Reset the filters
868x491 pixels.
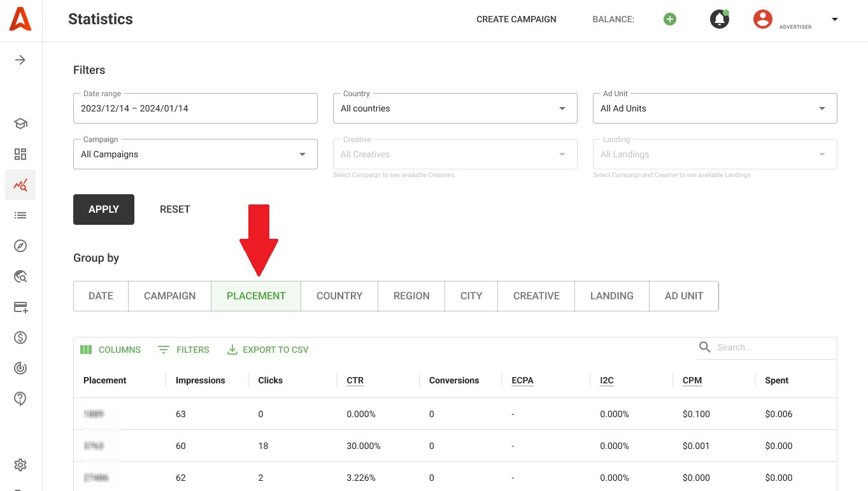coord(175,210)
